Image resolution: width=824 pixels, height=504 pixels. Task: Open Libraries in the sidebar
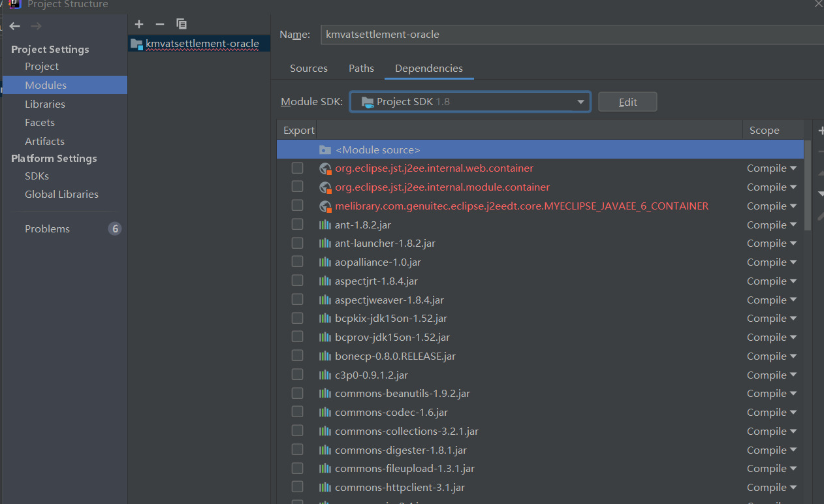pos(45,104)
